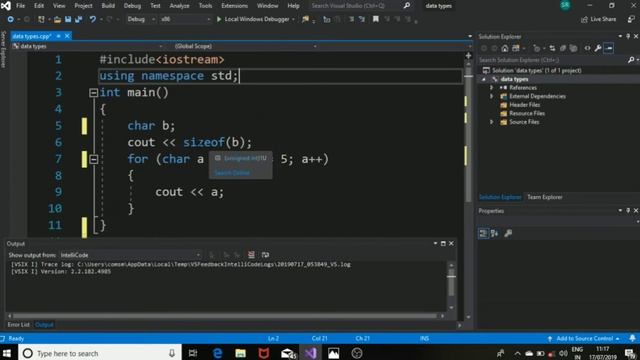Click the Search Solution Explorer input field

pyautogui.click(x=552, y=60)
